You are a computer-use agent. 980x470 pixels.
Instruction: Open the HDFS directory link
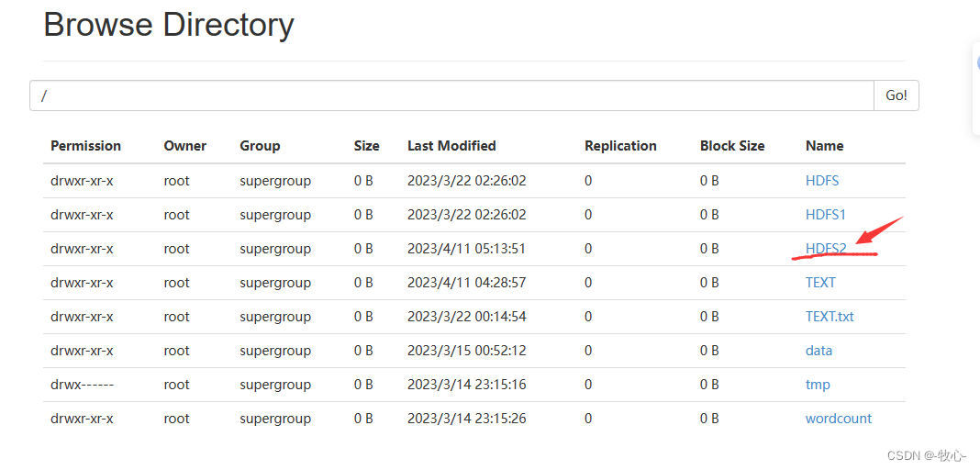coord(822,181)
